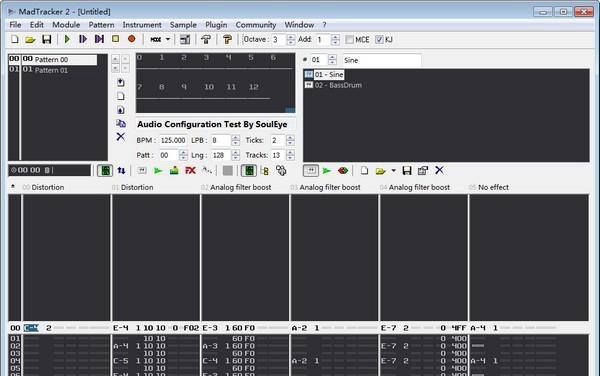
Task: Create a new instrument with the blank page icon
Action: [x=364, y=171]
